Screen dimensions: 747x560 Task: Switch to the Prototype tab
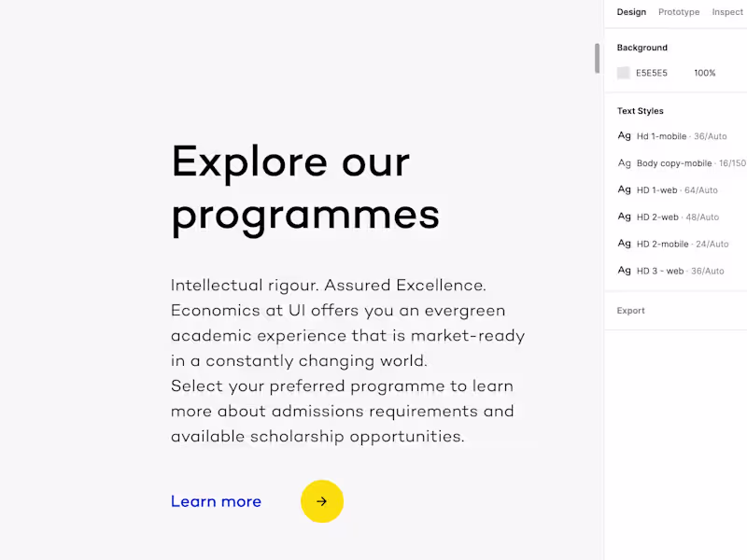(679, 12)
